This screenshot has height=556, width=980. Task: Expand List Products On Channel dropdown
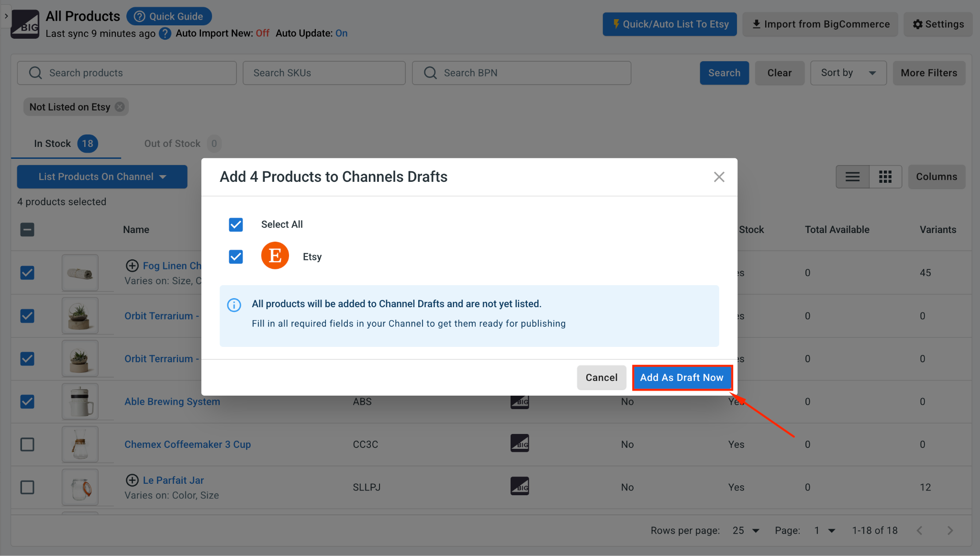(x=102, y=177)
